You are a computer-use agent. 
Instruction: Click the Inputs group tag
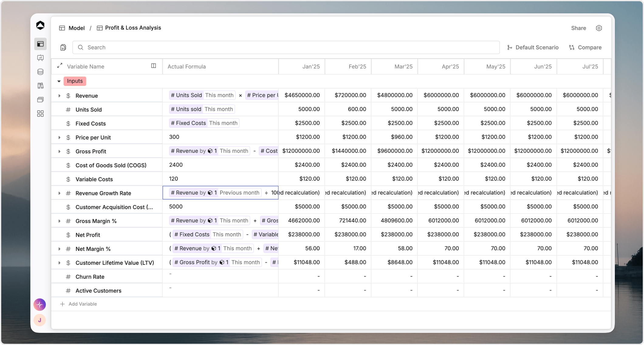(x=75, y=81)
